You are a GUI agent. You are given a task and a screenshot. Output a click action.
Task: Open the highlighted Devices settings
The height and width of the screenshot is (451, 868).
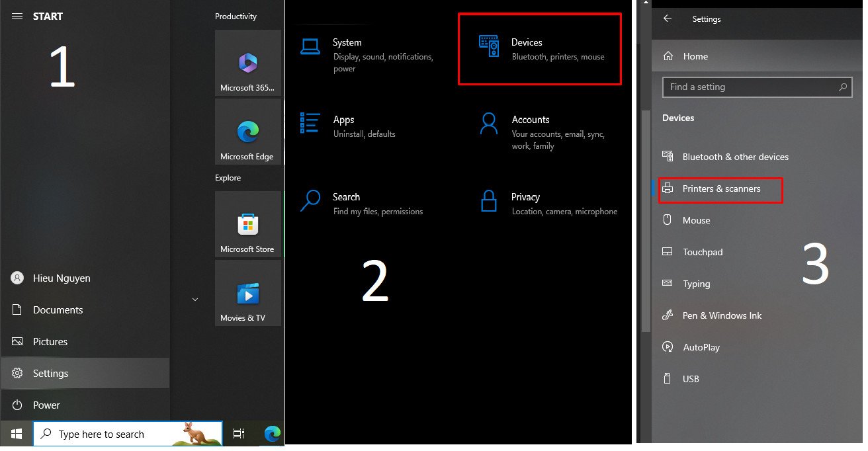(x=539, y=48)
